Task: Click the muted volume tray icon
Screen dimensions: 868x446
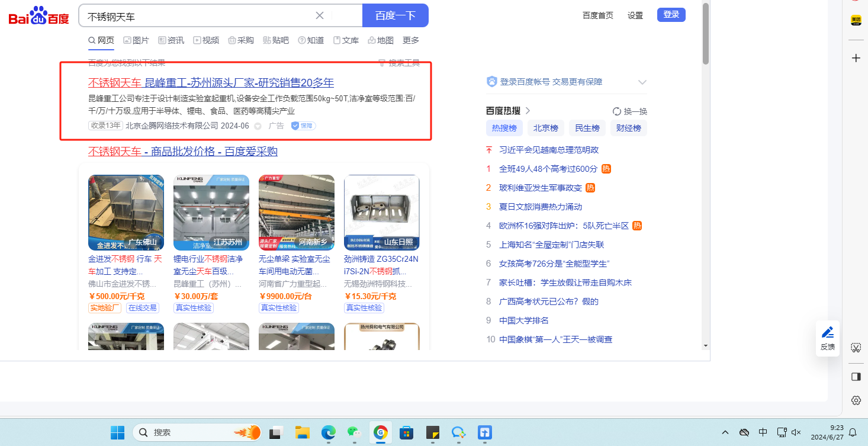Action: 796,432
